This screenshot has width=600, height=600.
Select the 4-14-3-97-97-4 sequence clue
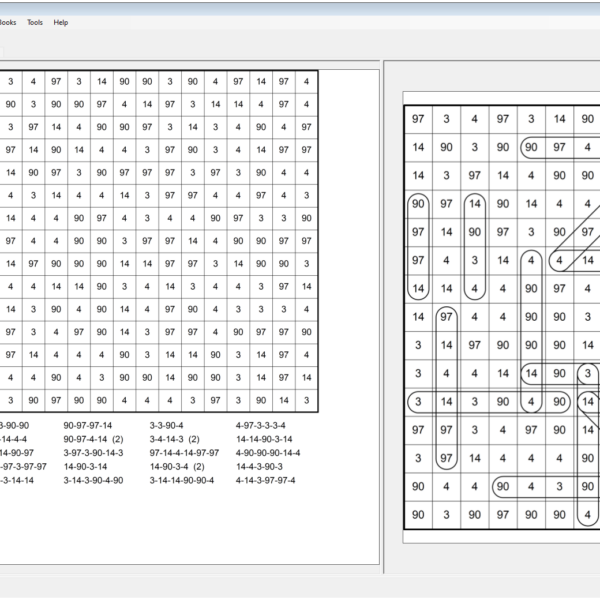[265, 480]
